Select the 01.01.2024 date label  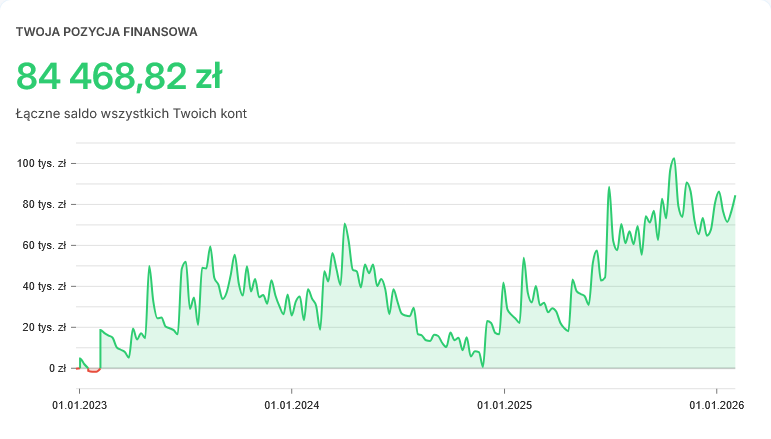[x=292, y=405]
